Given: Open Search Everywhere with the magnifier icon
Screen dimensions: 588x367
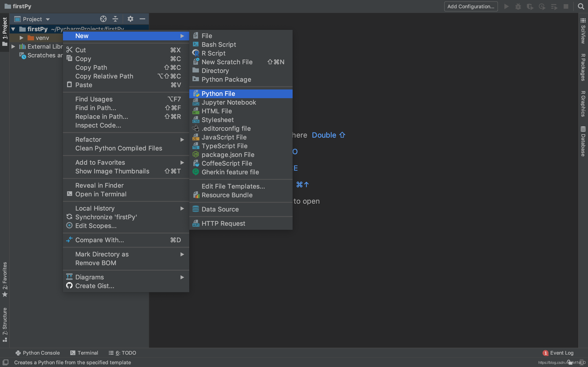Looking at the screenshot, I should click(x=581, y=7).
